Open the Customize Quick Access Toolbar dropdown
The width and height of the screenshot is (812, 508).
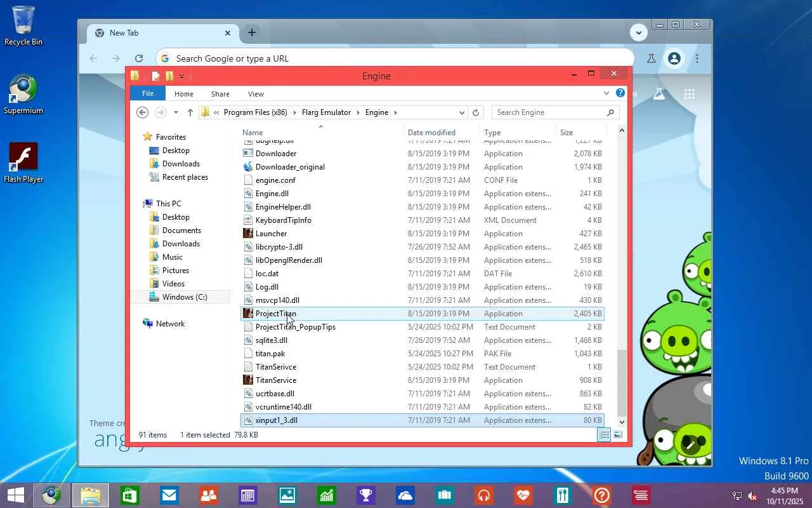[x=181, y=77]
